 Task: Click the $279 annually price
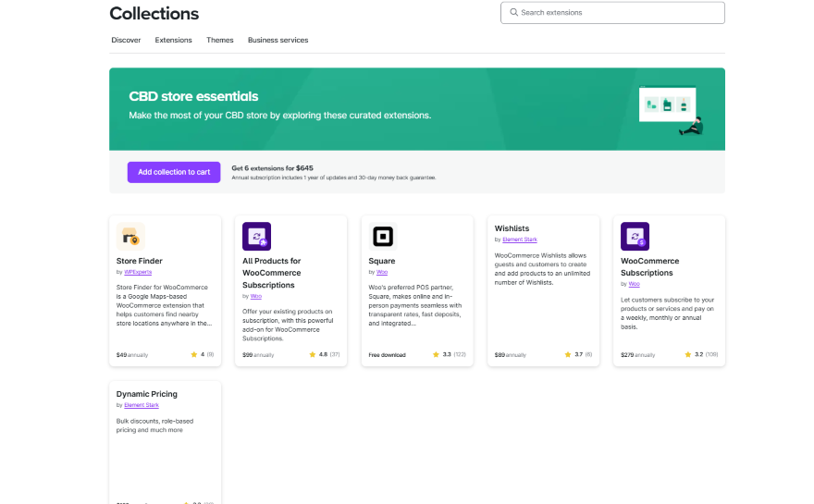click(x=637, y=355)
